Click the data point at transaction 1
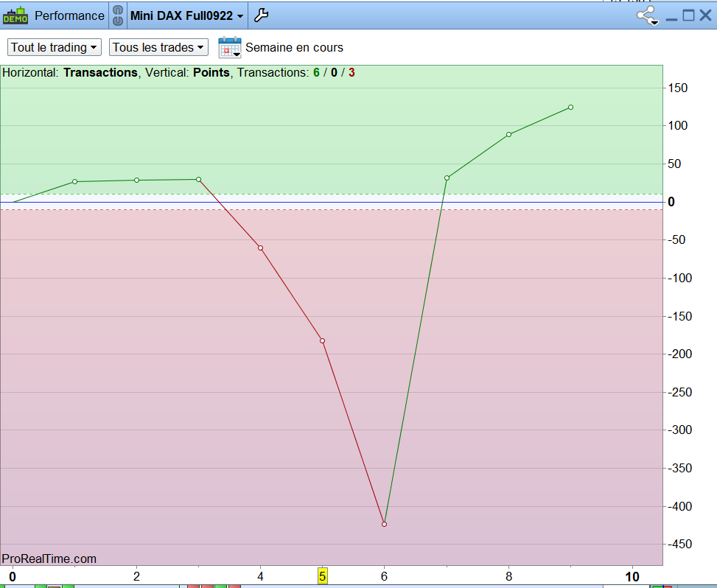717x588 pixels. pyautogui.click(x=74, y=181)
